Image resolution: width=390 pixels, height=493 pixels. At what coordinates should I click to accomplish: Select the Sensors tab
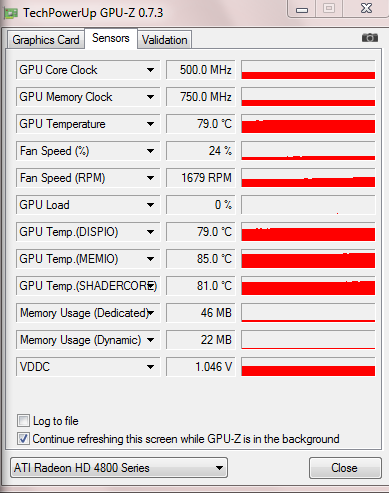pyautogui.click(x=111, y=38)
